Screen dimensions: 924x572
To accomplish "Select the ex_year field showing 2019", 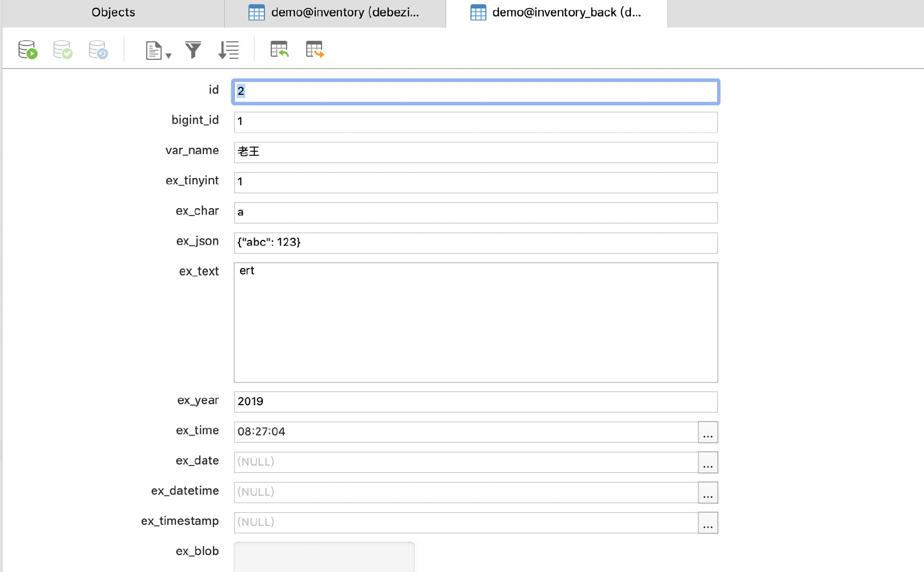I will tap(475, 401).
